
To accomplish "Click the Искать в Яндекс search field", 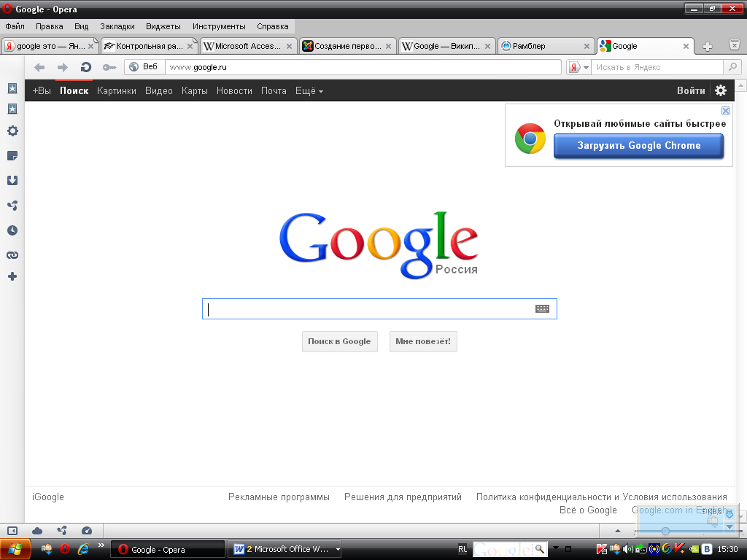I will pyautogui.click(x=658, y=67).
